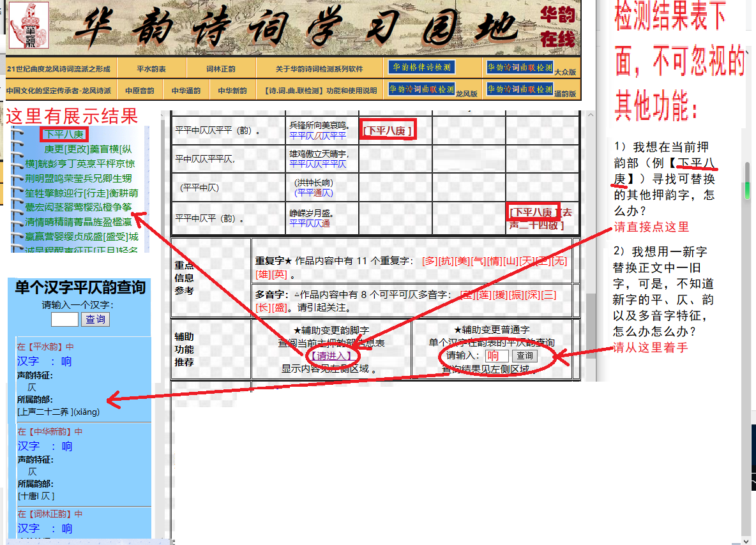The height and width of the screenshot is (545, 756).
Task: Open 华韵诗词曲联检测 大众版 banner button
Action: pos(520,67)
